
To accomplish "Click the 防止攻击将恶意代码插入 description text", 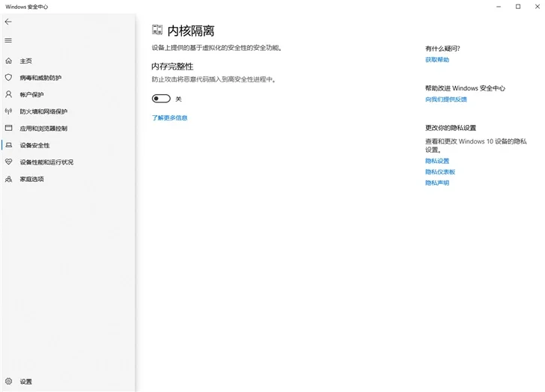I will click(214, 79).
